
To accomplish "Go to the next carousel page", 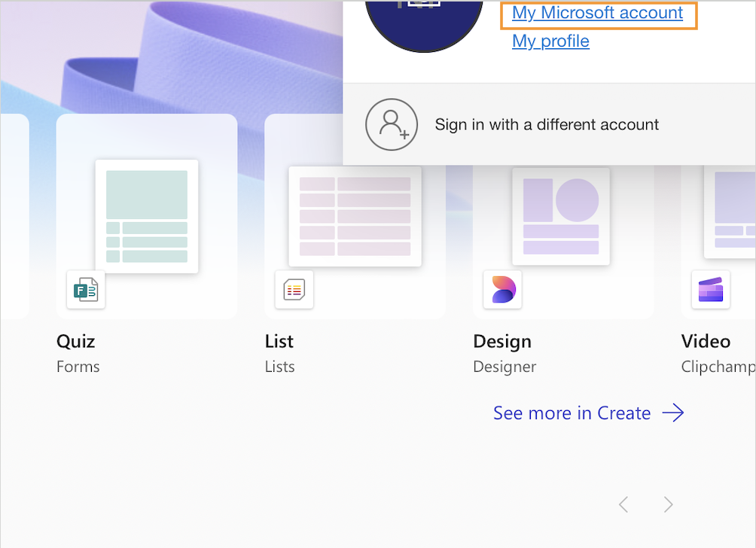I will click(668, 504).
